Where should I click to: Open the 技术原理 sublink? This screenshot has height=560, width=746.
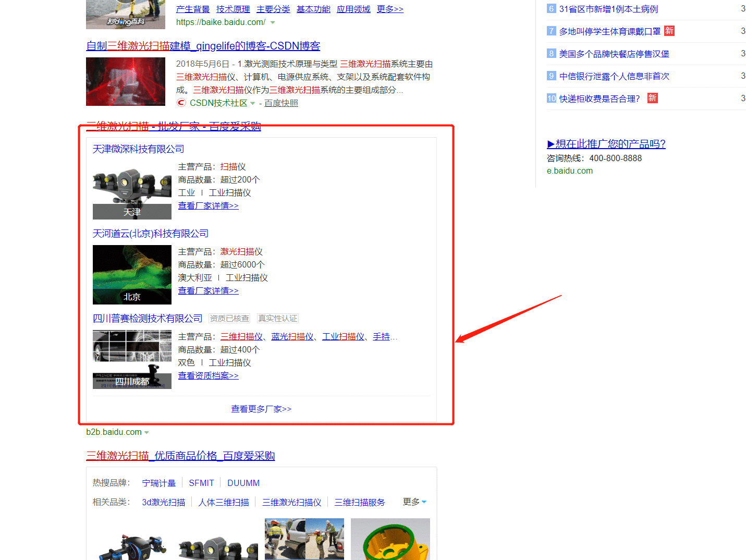tap(233, 9)
